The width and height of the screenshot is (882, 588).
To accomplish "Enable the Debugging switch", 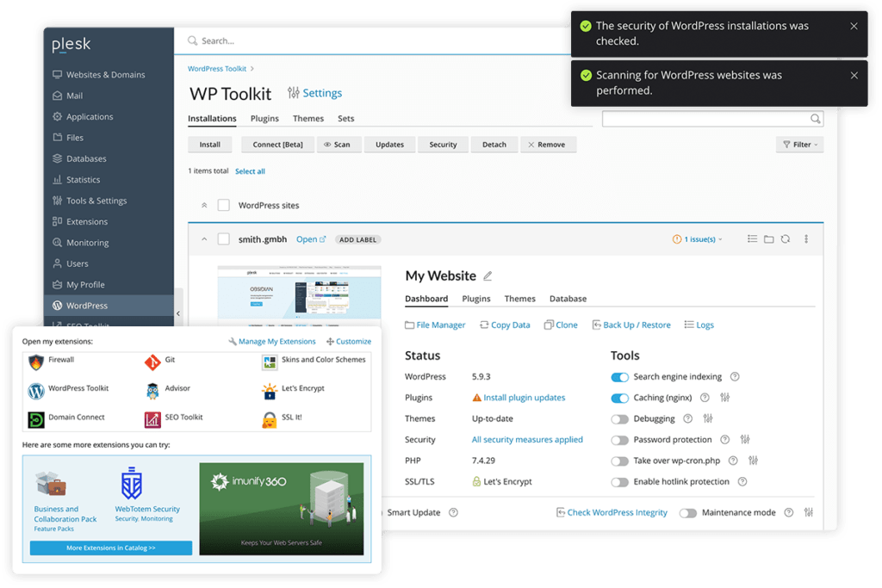I will coord(620,418).
